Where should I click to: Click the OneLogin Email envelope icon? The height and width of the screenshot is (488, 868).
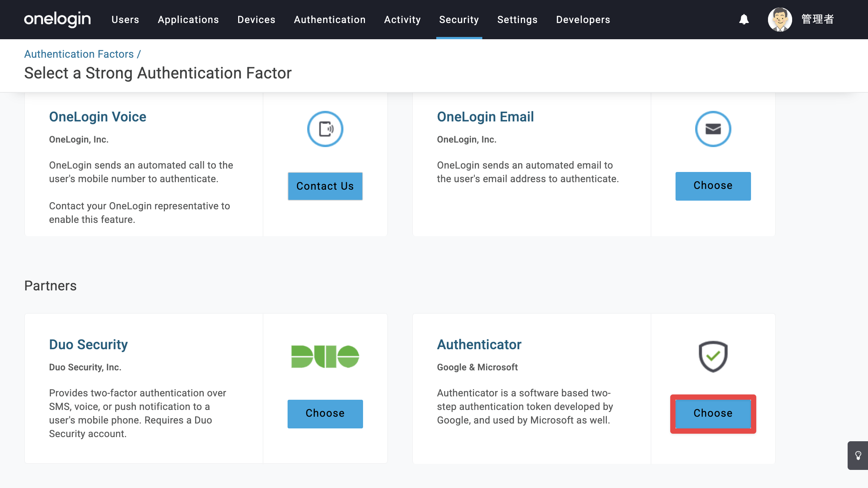point(713,129)
